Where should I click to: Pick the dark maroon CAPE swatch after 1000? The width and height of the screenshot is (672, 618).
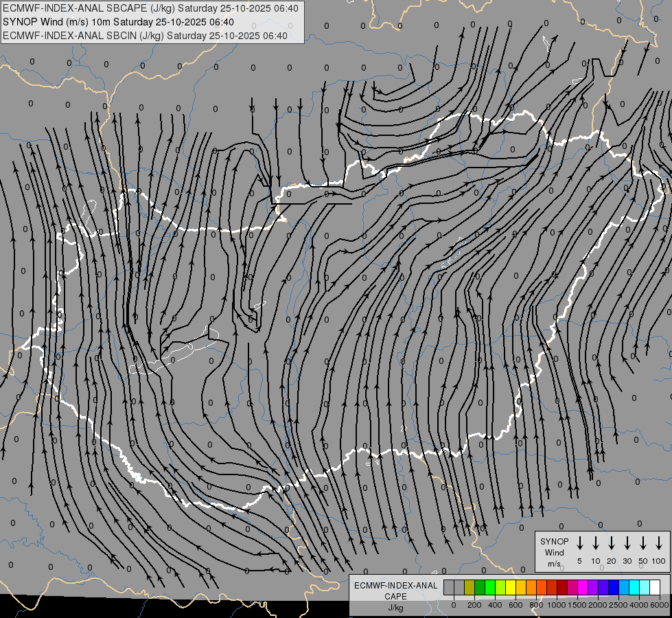click(562, 587)
